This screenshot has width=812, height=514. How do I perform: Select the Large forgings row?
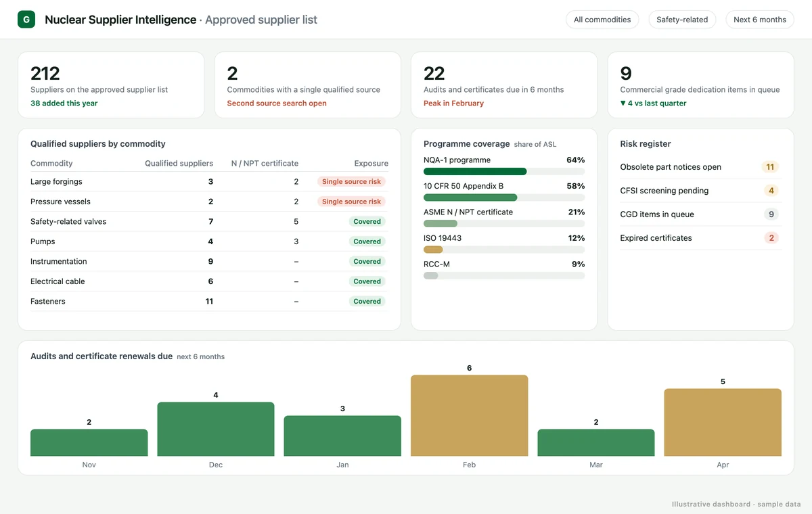(x=210, y=181)
